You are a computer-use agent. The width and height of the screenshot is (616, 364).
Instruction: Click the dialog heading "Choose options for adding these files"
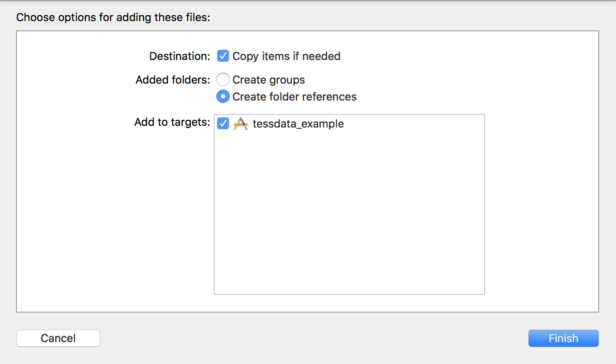coord(113,17)
